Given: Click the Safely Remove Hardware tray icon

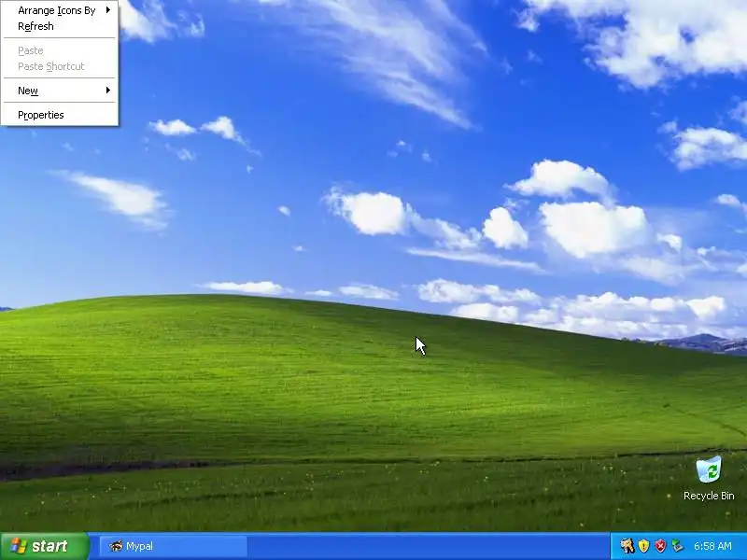Looking at the screenshot, I should click(x=677, y=546).
